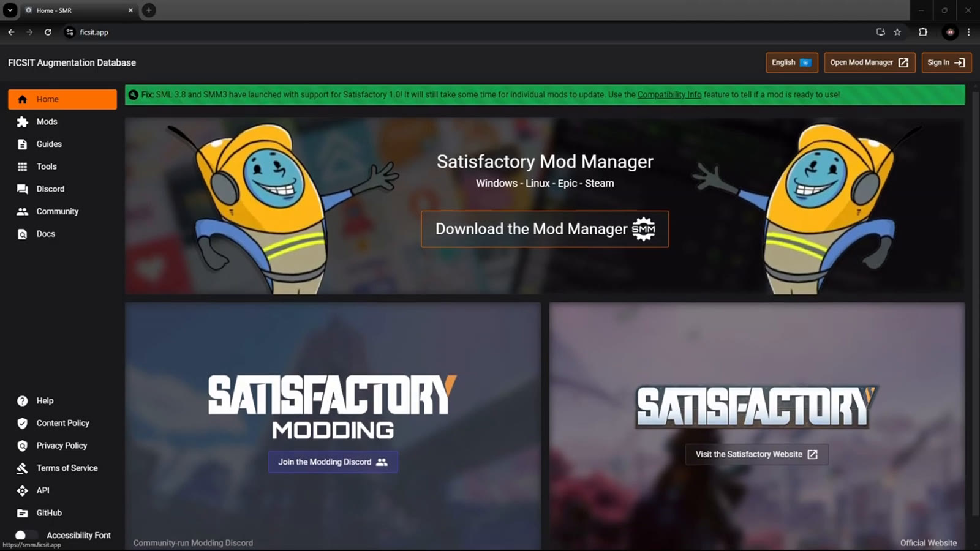Select the Home - SMR browser tab
Screen dimensions: 980x551
coord(78,10)
